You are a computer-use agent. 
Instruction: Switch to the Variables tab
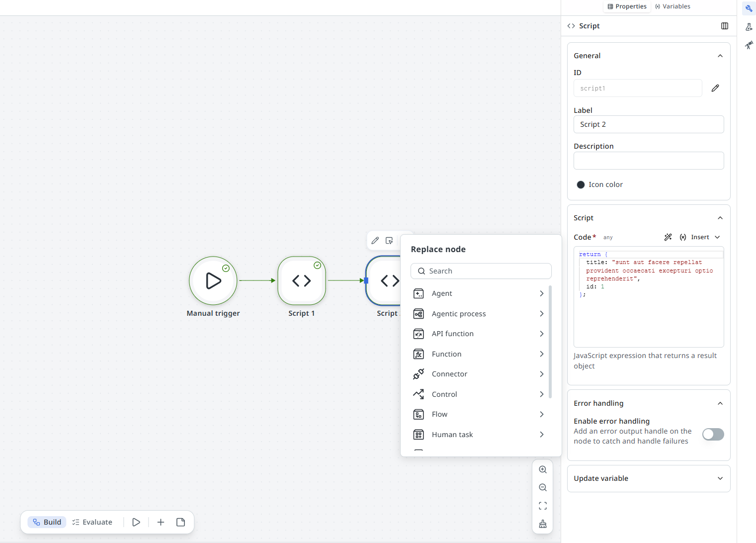pyautogui.click(x=672, y=6)
